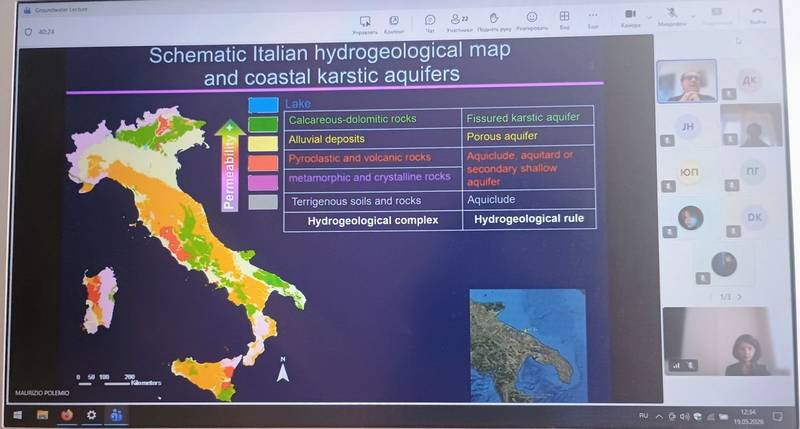The height and width of the screenshot is (429, 800).
Task: Switch the RU input language indicator
Action: (643, 416)
